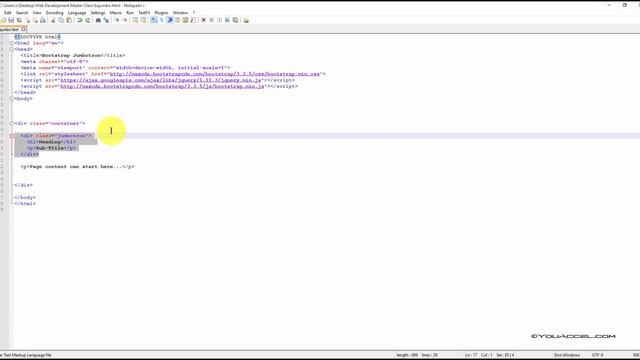The image size is (640, 360).
Task: Click the Print toolbar icon
Action: tap(43, 20)
